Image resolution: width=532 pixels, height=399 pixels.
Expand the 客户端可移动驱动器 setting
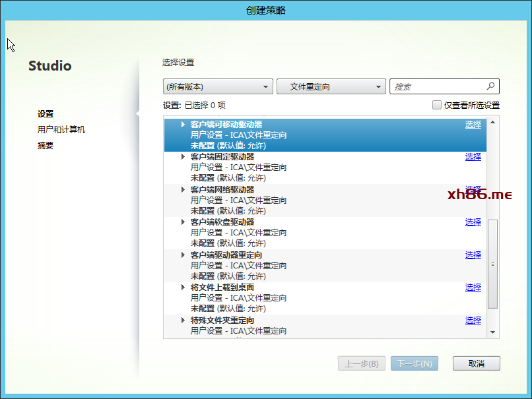[183, 124]
